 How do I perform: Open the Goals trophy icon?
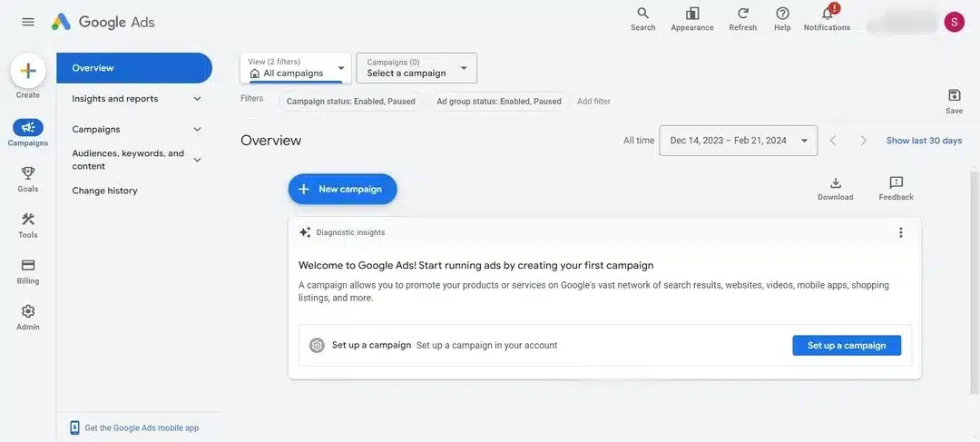click(x=28, y=173)
